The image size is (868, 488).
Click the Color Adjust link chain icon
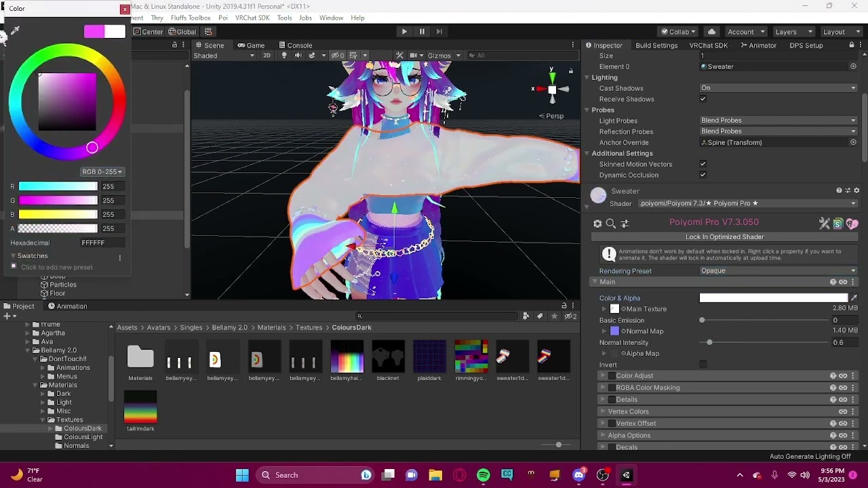click(843, 375)
